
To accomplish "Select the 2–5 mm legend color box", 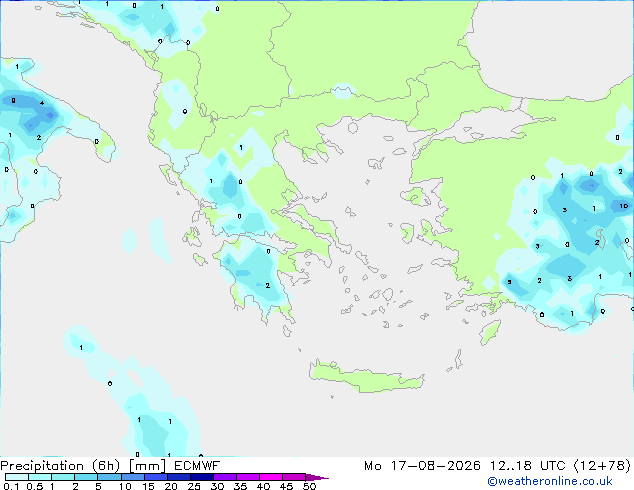I will (x=86, y=477).
